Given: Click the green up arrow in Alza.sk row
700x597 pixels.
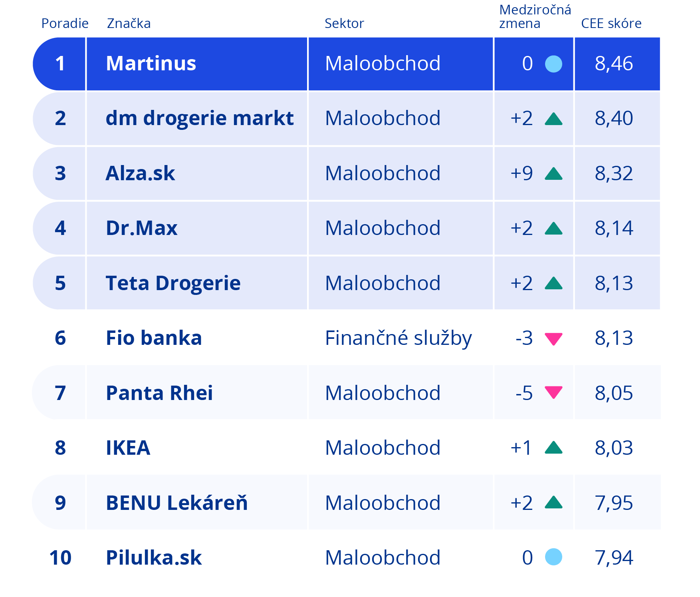Looking at the screenshot, I should [x=553, y=174].
